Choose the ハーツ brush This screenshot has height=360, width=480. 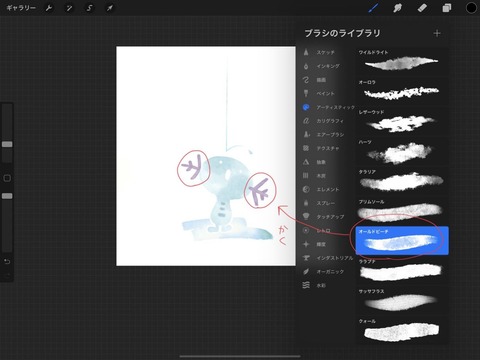(x=402, y=151)
